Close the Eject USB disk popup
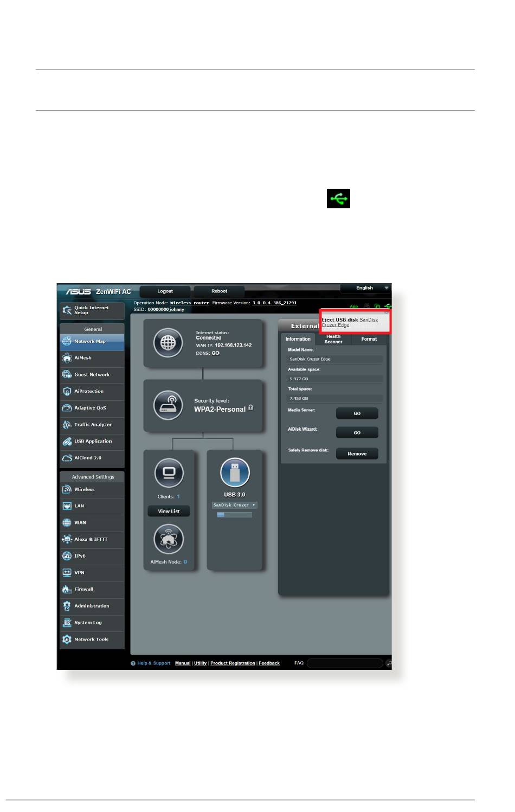515x812 pixels. [387, 312]
